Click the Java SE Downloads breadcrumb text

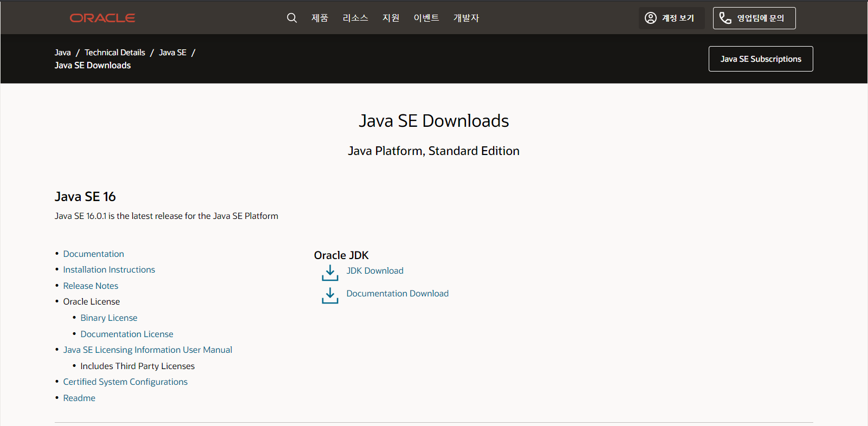click(x=93, y=65)
